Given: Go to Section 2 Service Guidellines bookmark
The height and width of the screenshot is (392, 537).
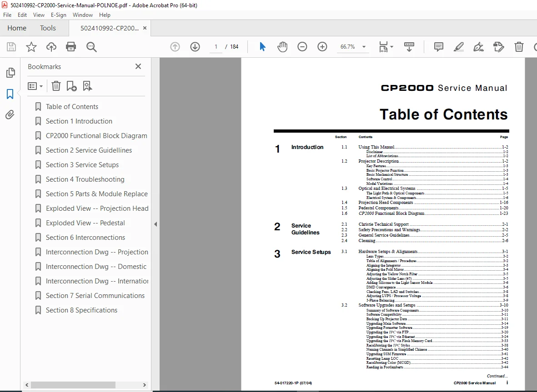Looking at the screenshot, I should click(89, 150).
